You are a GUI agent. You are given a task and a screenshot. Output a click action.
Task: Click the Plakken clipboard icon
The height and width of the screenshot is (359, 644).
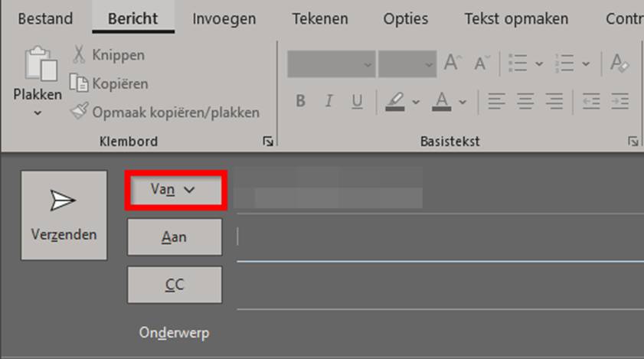pos(37,67)
